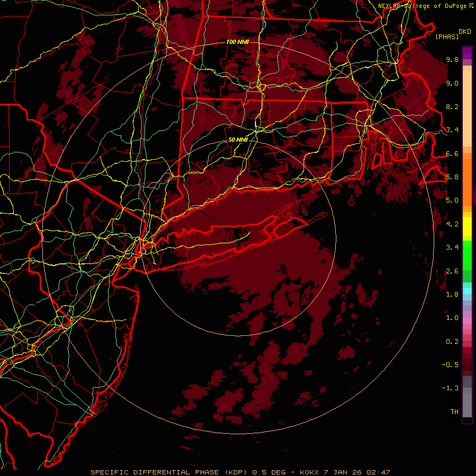Click the KDP product caption at the bottom
The height and width of the screenshot is (476, 476).
(240, 472)
